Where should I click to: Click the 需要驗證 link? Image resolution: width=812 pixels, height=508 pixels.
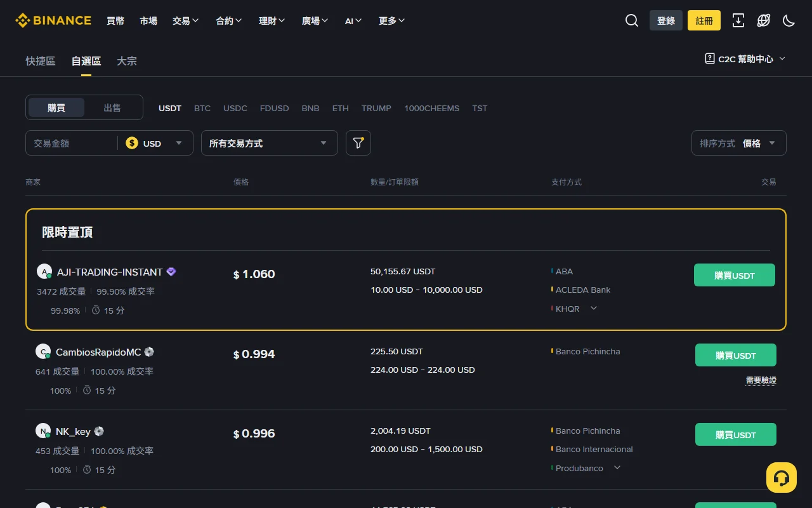[x=761, y=380]
